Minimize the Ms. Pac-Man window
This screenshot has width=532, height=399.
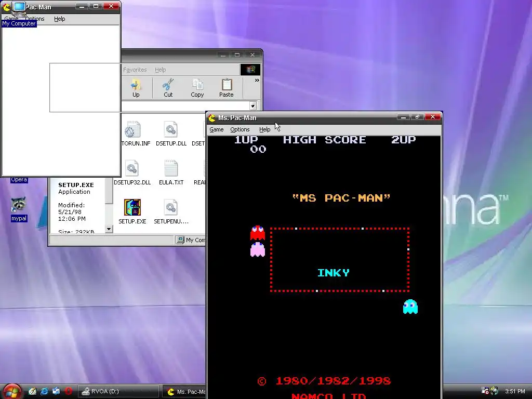coord(403,117)
